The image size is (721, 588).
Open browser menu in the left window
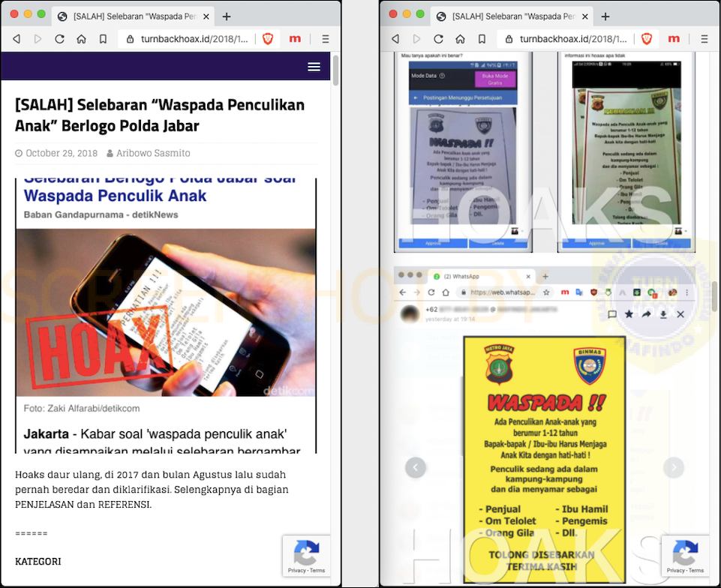click(326, 39)
